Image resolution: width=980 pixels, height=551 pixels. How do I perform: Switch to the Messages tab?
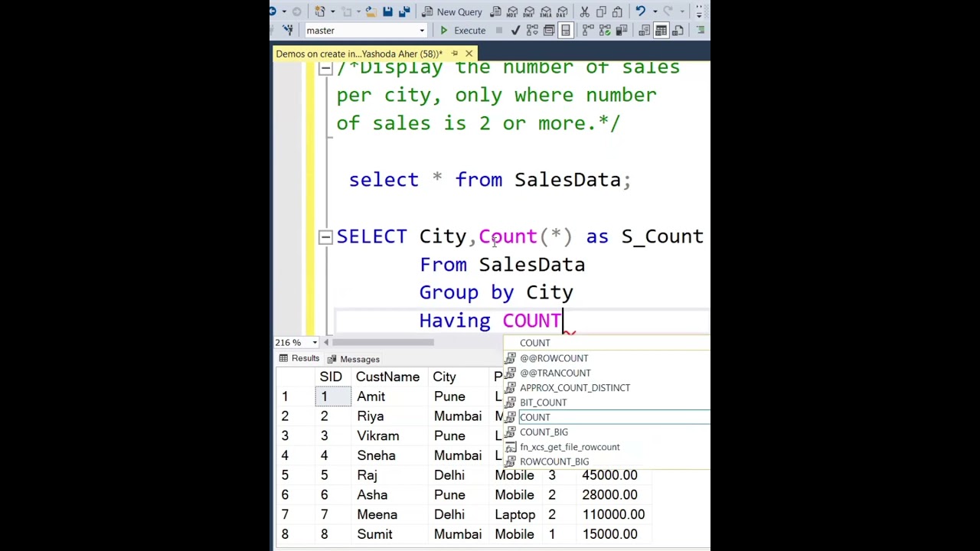pyautogui.click(x=353, y=359)
